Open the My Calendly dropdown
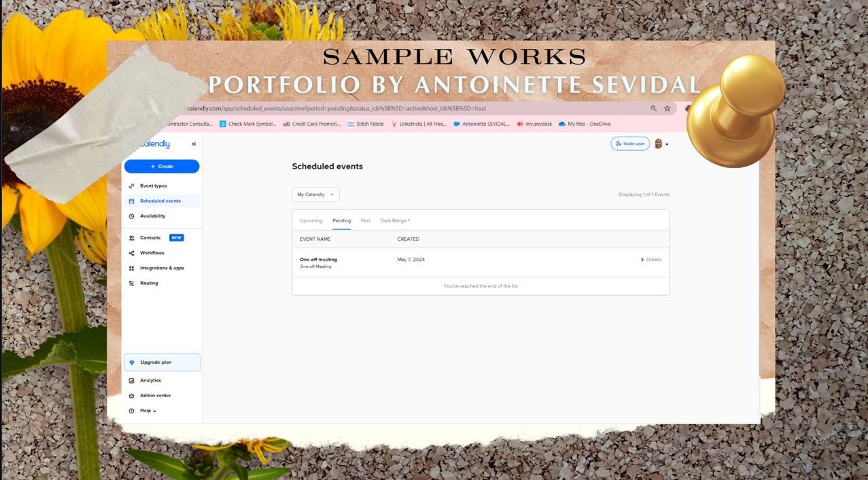This screenshot has width=868, height=480. 315,194
